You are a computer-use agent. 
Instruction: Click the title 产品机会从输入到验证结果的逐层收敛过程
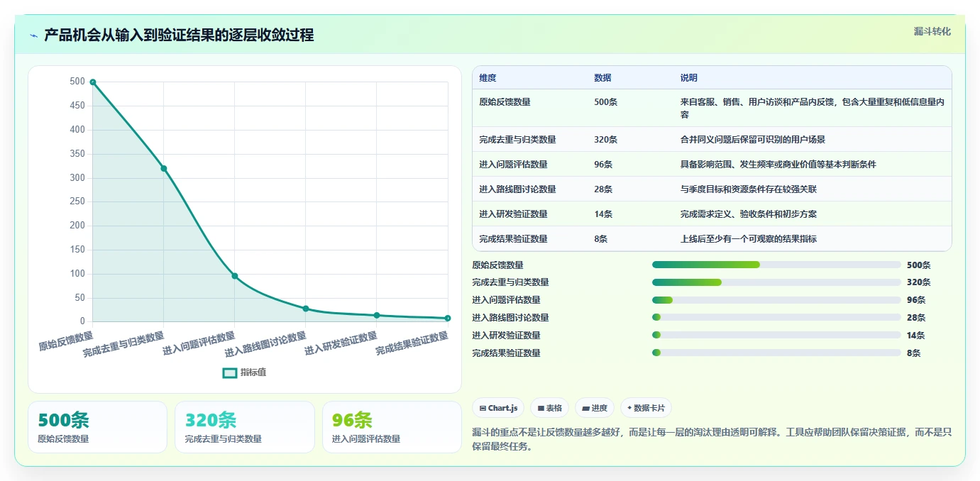(179, 35)
